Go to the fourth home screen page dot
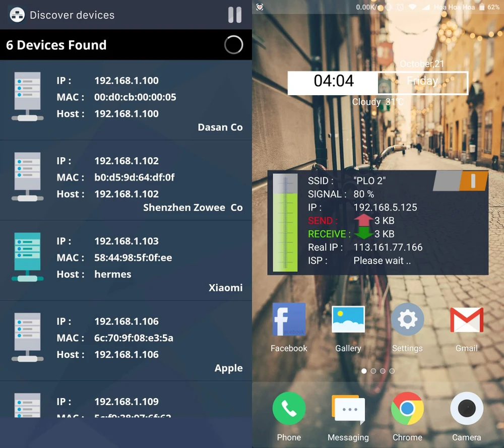 coord(392,371)
